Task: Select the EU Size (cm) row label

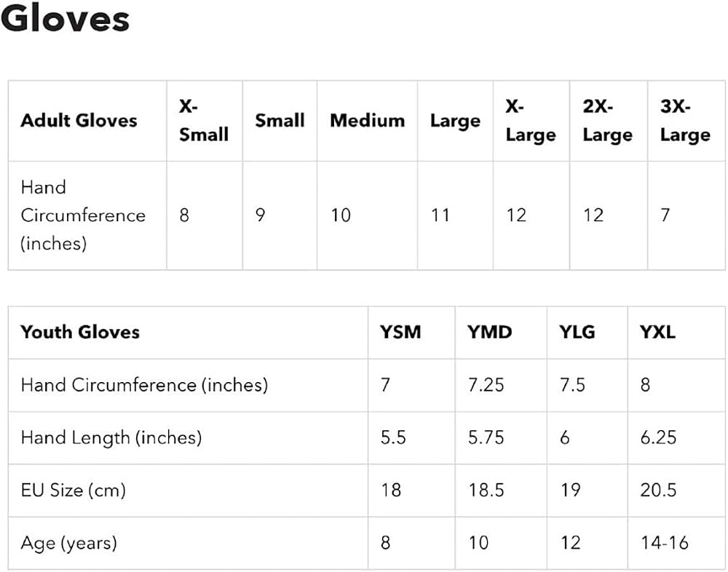Action: point(74,490)
